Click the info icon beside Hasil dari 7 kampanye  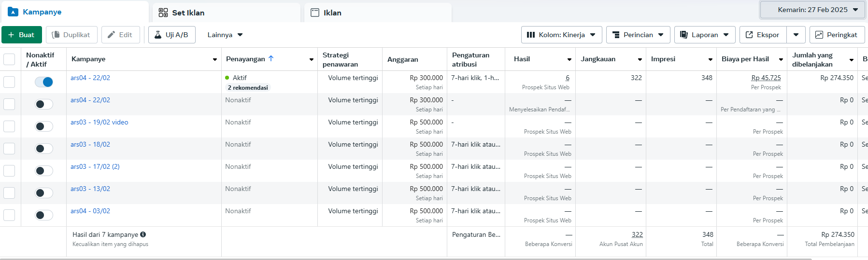pyautogui.click(x=143, y=234)
